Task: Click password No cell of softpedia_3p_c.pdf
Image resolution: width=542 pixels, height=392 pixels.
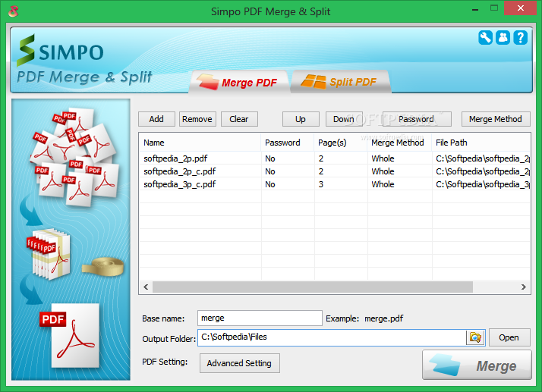Action: (288, 184)
